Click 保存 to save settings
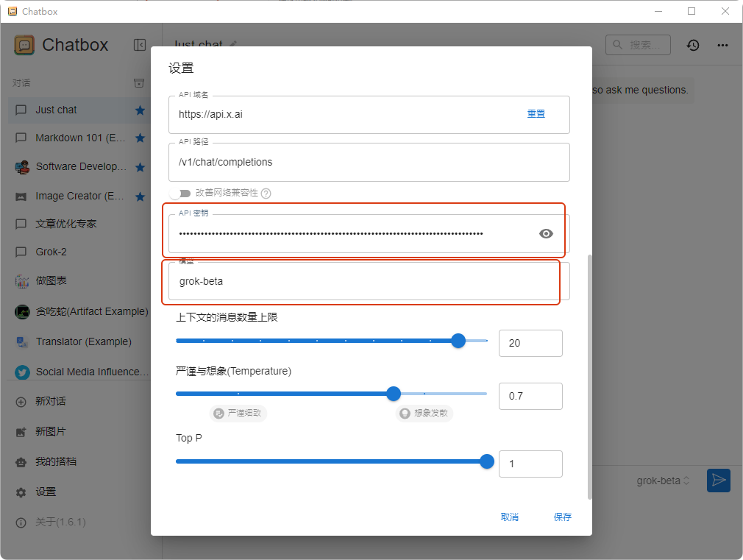Viewport: 743px width, 560px height. click(x=563, y=517)
